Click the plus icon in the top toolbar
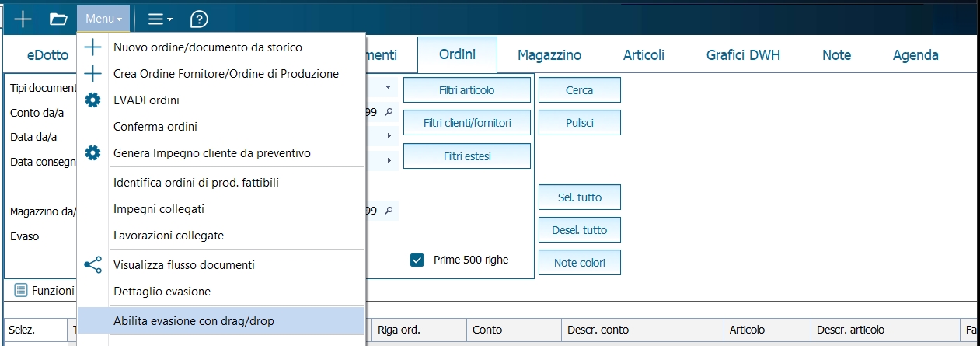The image size is (980, 346). point(23,18)
